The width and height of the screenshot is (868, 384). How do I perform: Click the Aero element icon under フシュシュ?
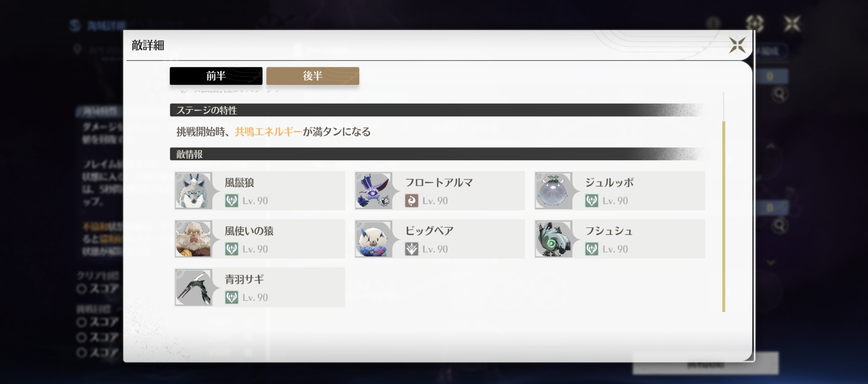[592, 249]
